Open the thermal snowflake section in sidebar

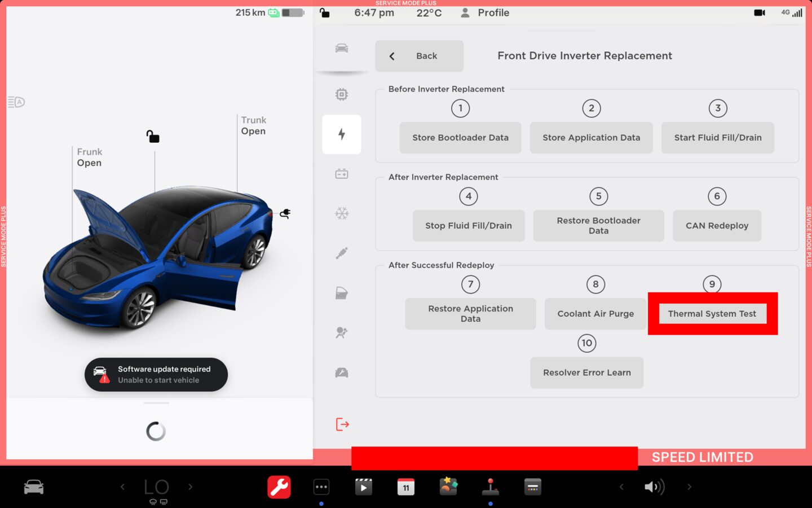342,213
